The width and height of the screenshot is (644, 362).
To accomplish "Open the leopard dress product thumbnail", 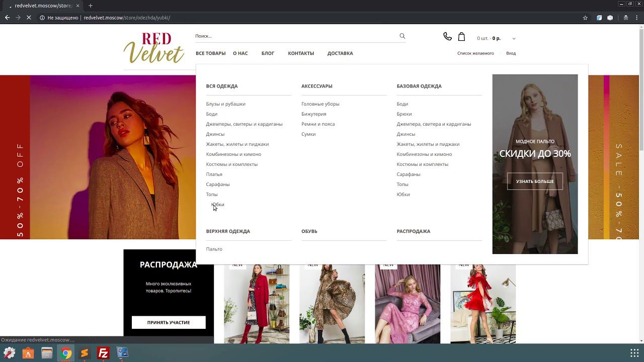I will (332, 304).
